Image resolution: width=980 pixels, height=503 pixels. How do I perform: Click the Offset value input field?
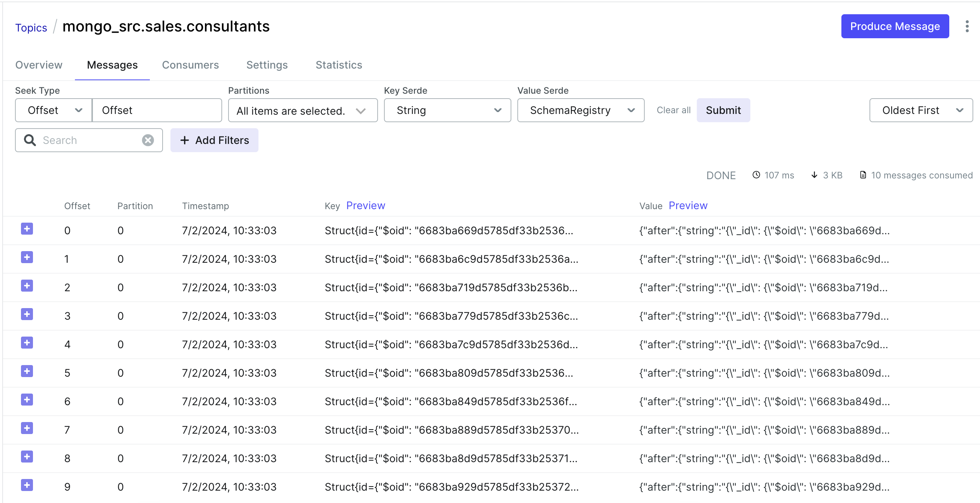pyautogui.click(x=157, y=111)
